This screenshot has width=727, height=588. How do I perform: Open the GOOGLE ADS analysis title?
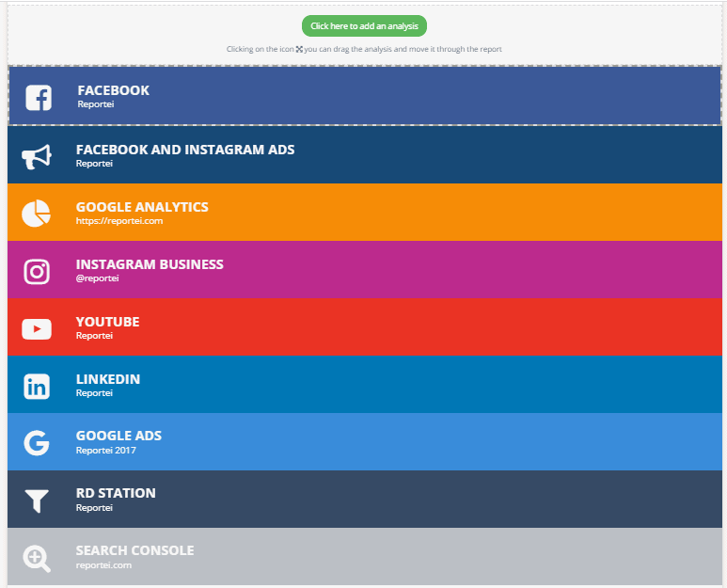pyautogui.click(x=119, y=436)
